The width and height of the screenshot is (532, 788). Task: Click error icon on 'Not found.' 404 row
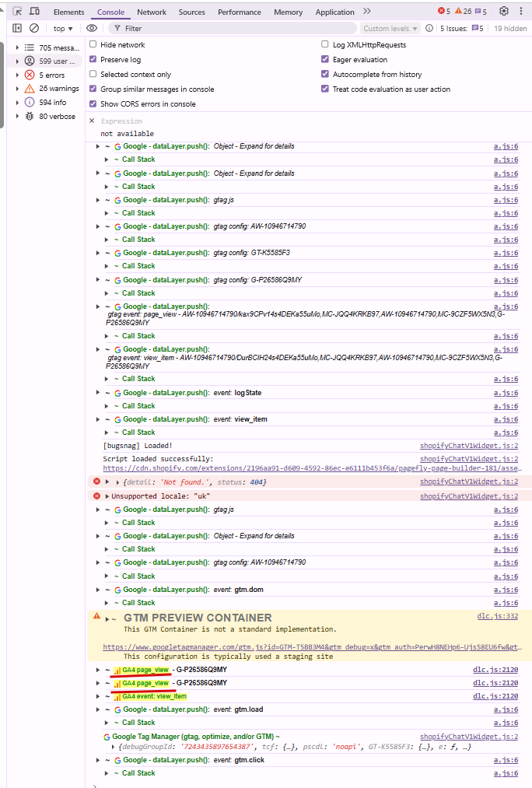click(x=97, y=482)
